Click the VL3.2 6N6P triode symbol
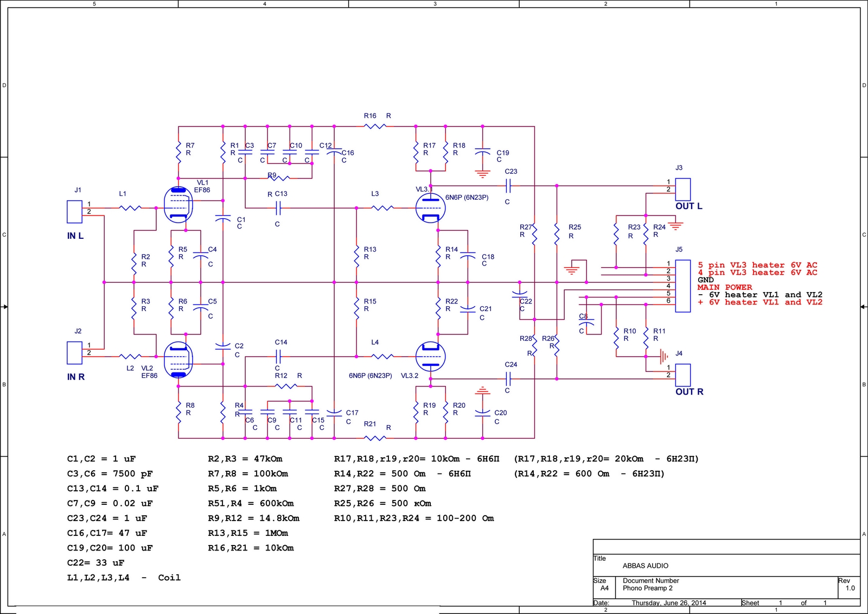868x614 pixels. (x=431, y=357)
